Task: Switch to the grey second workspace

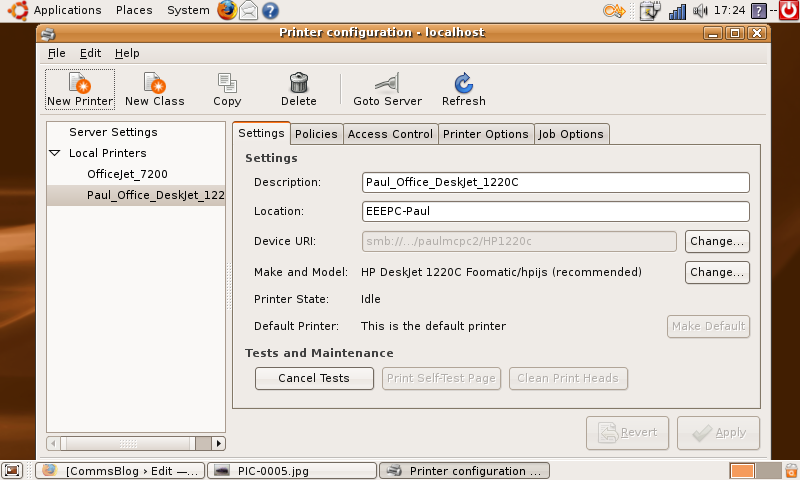Action: (768, 471)
